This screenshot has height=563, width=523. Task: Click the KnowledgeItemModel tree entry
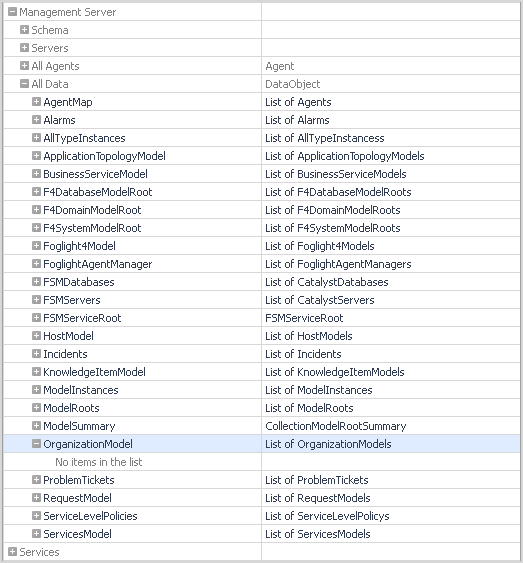point(94,372)
